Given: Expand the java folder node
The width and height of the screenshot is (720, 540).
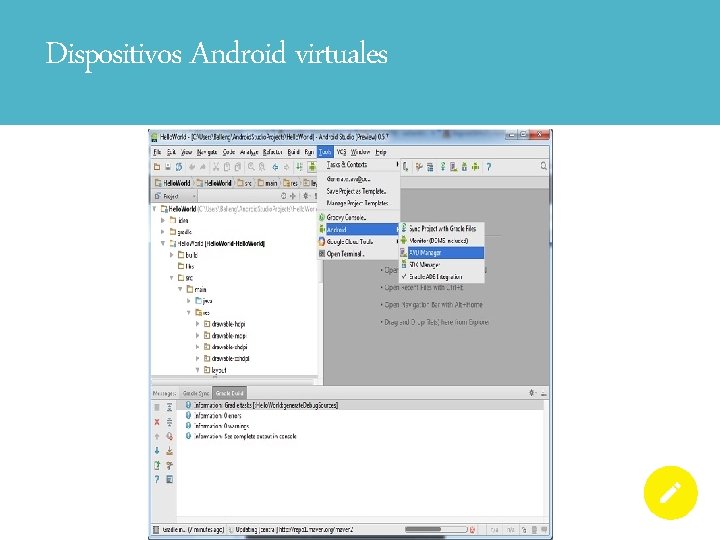Looking at the screenshot, I should click(x=189, y=301).
